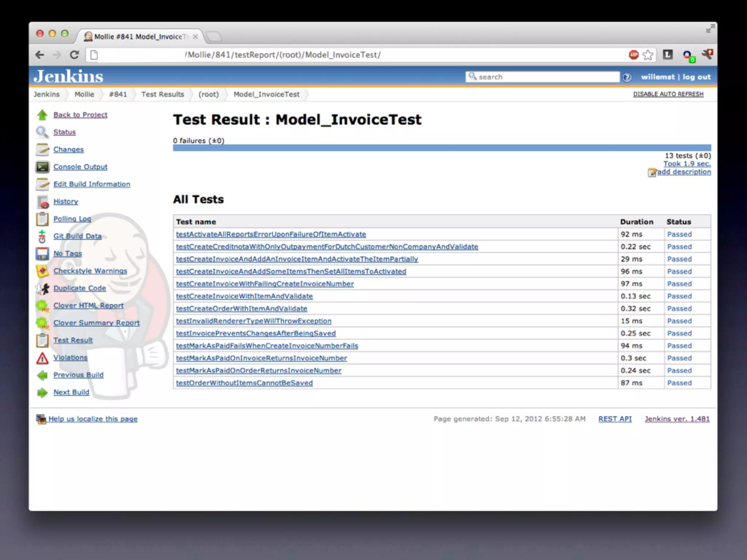Click the Git Build Data icon
747x560 pixels.
pyautogui.click(x=42, y=236)
